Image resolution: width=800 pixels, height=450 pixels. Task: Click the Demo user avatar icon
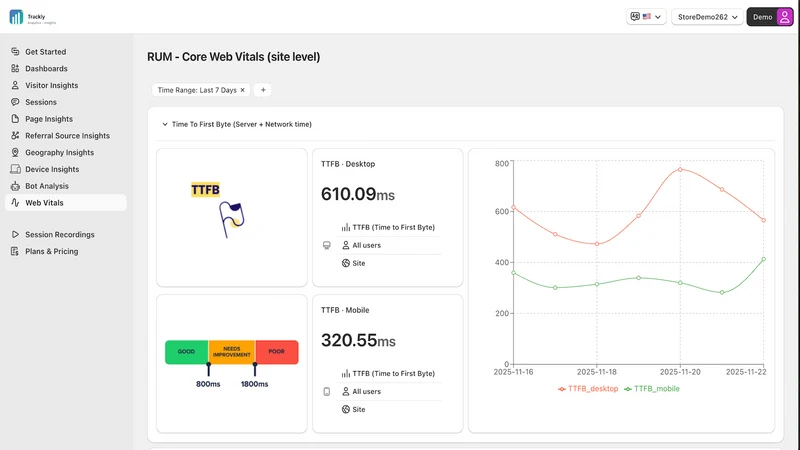point(785,17)
